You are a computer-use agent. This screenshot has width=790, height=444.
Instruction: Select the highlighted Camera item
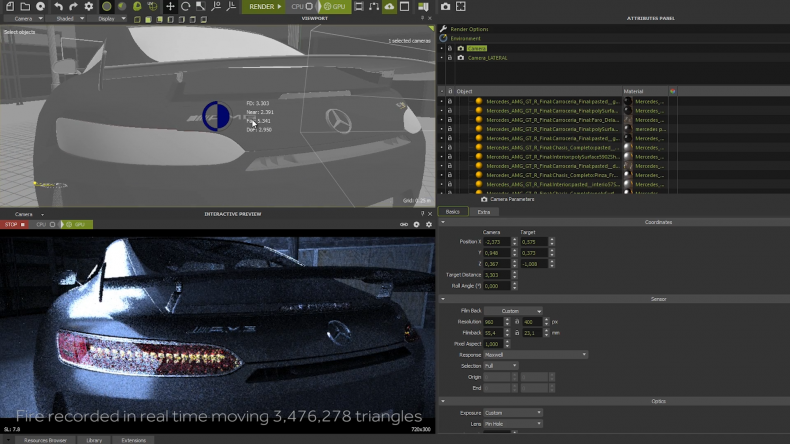[x=477, y=48]
